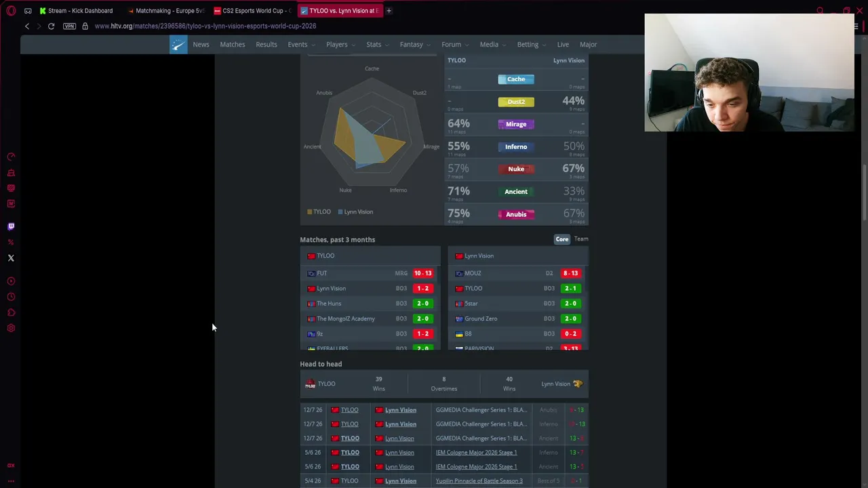Open Lynn Vision's match against MOUZ
Screen dimensions: 868x488
[x=518, y=273]
